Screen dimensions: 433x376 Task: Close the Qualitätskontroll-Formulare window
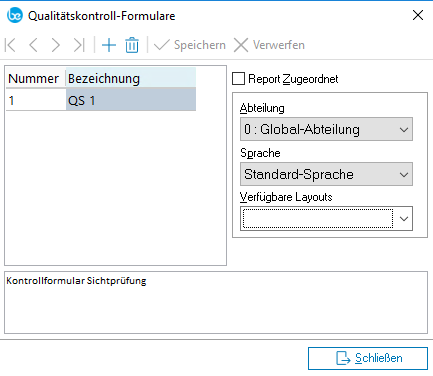(x=418, y=15)
